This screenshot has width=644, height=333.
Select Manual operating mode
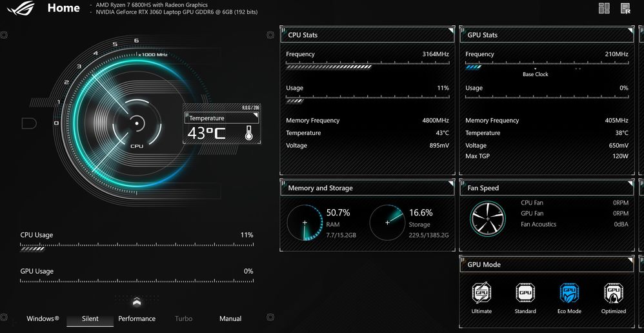(230, 319)
